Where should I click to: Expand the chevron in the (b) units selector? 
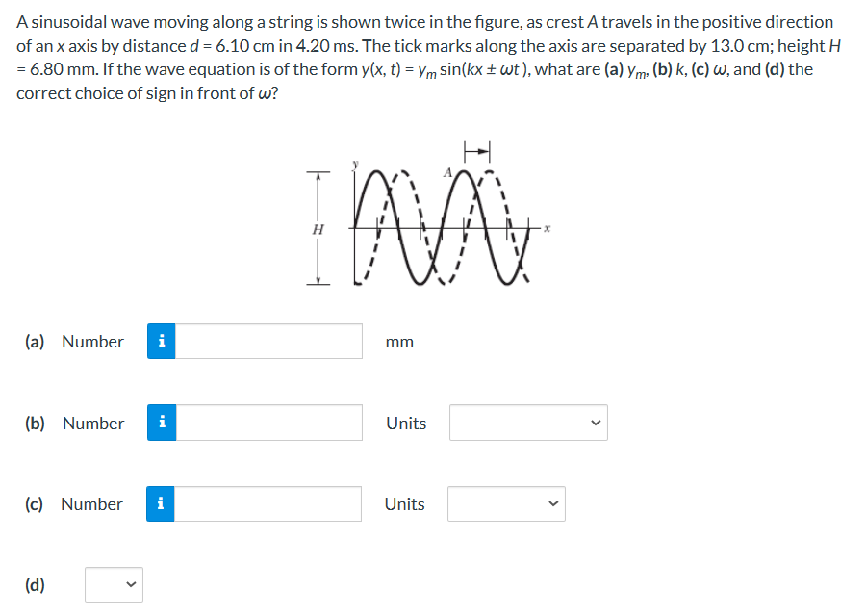tap(597, 423)
